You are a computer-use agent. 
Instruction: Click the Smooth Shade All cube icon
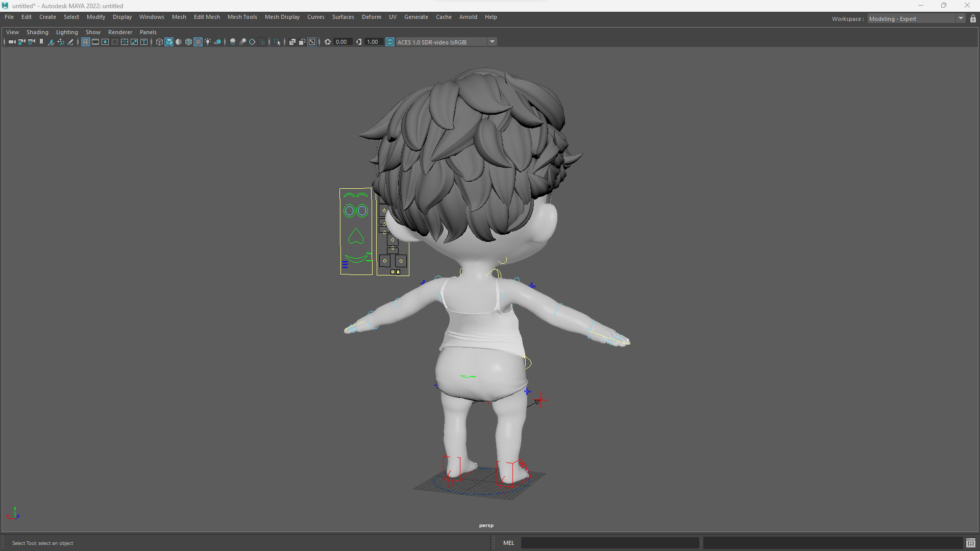pyautogui.click(x=169, y=42)
